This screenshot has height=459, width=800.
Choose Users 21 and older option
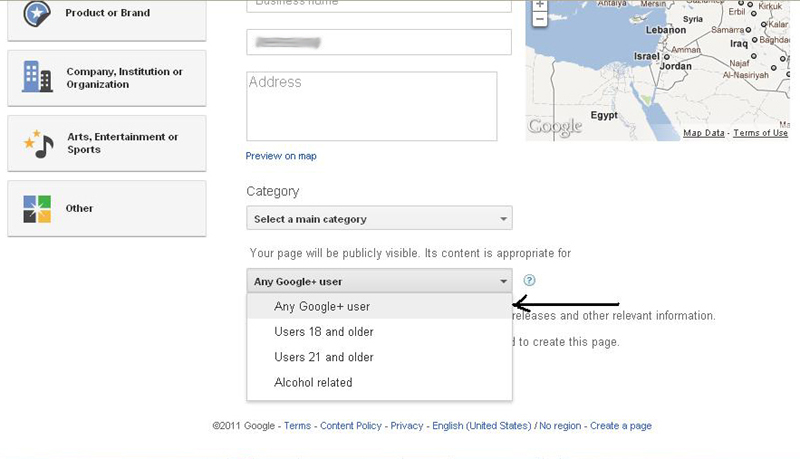tap(379, 357)
